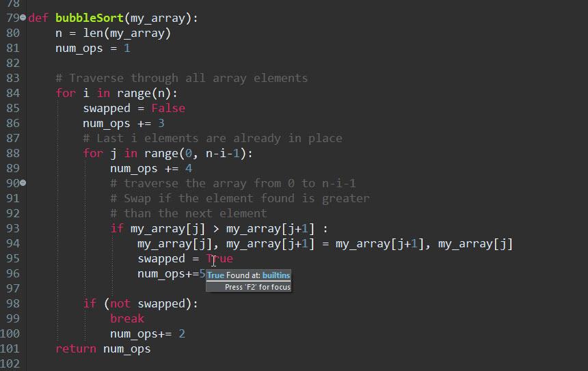
Task: Click the function name 'bubbleSort'
Action: coord(90,18)
